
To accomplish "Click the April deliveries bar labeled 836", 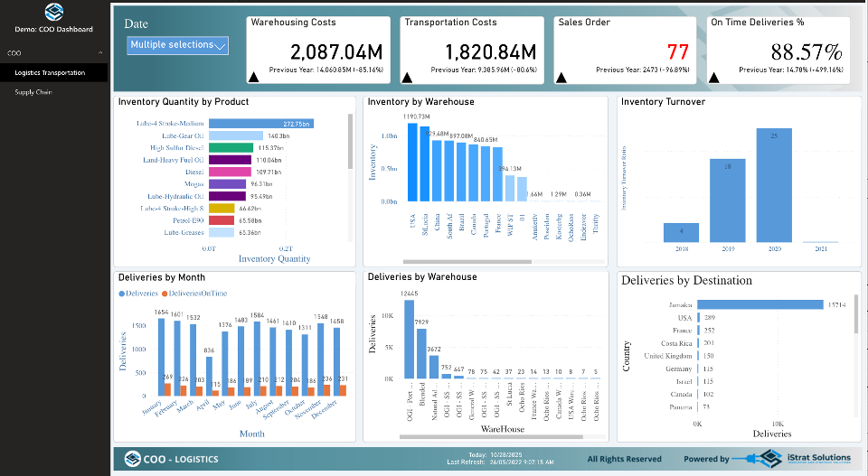I will (209, 377).
